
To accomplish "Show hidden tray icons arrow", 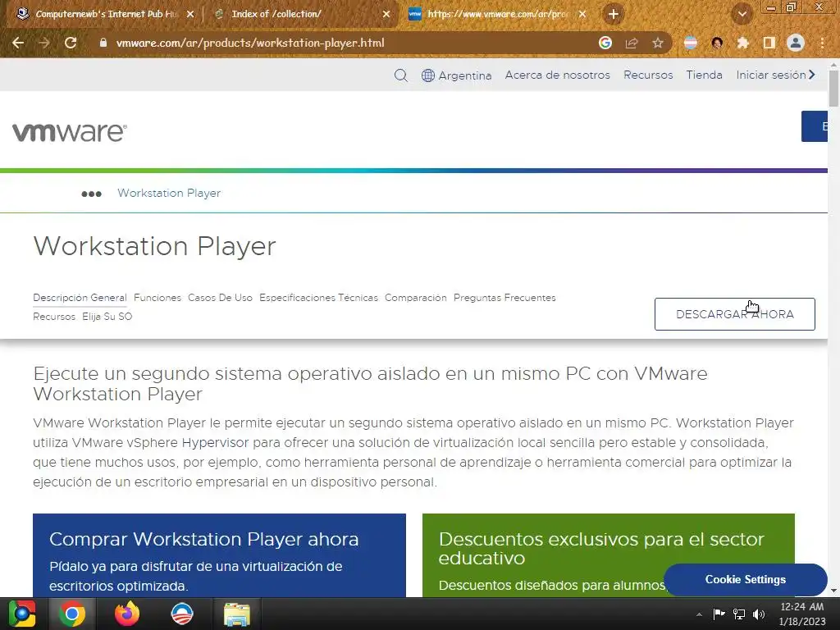I will [x=699, y=614].
